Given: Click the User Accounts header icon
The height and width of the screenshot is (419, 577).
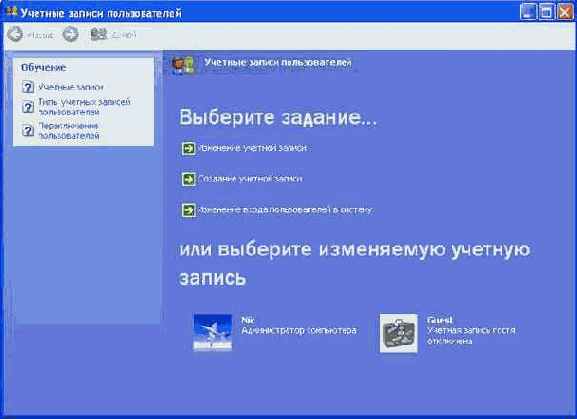Looking at the screenshot, I should [183, 65].
